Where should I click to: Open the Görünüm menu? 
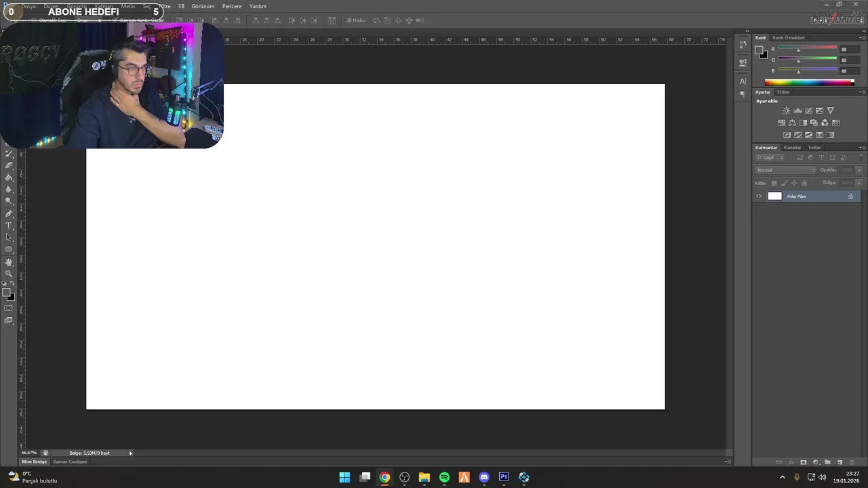click(203, 6)
